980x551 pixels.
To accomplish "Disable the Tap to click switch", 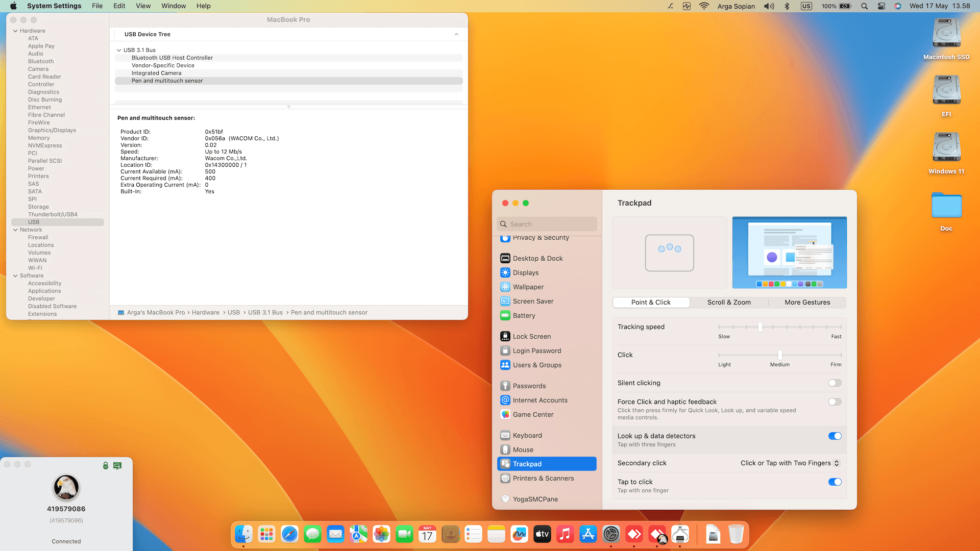I will (x=835, y=482).
